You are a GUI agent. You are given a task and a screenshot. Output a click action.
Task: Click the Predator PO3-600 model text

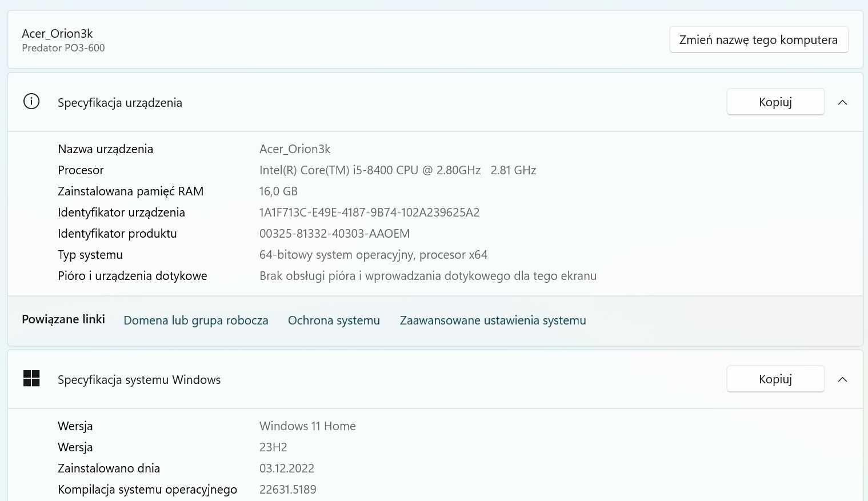63,48
